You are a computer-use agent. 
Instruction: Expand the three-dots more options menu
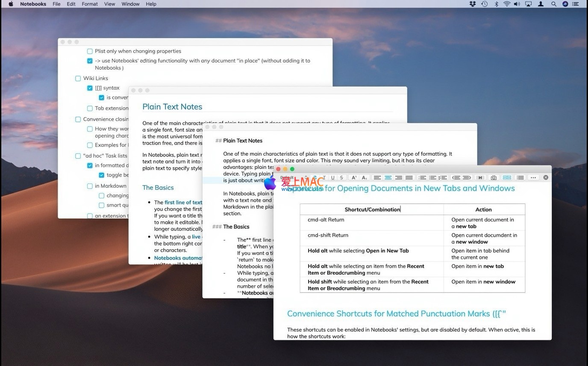[533, 177]
